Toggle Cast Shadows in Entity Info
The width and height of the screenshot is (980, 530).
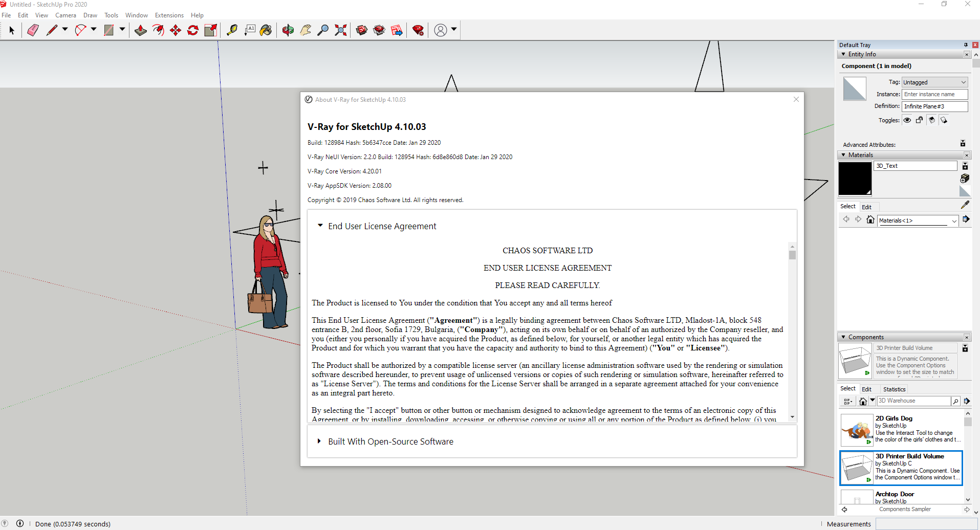click(x=944, y=120)
